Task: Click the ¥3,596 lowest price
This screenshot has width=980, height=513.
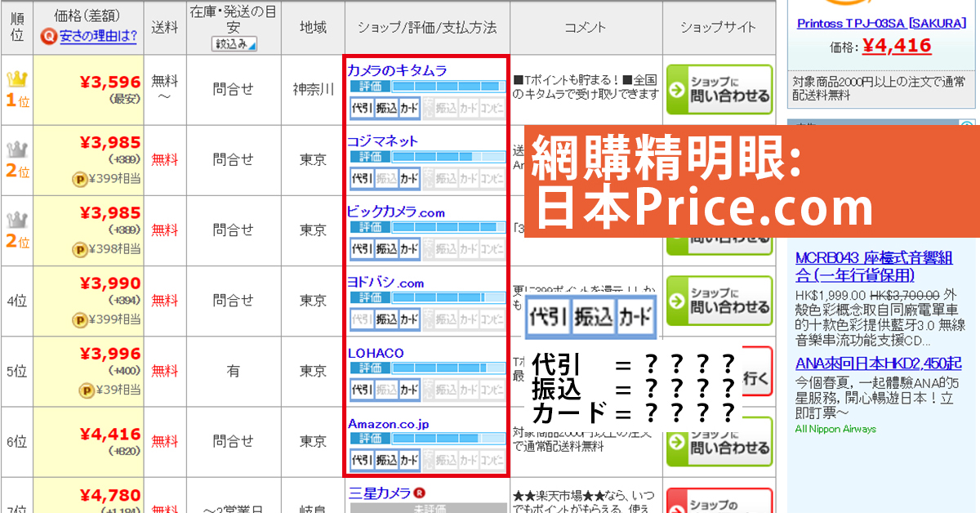Action: [110, 82]
